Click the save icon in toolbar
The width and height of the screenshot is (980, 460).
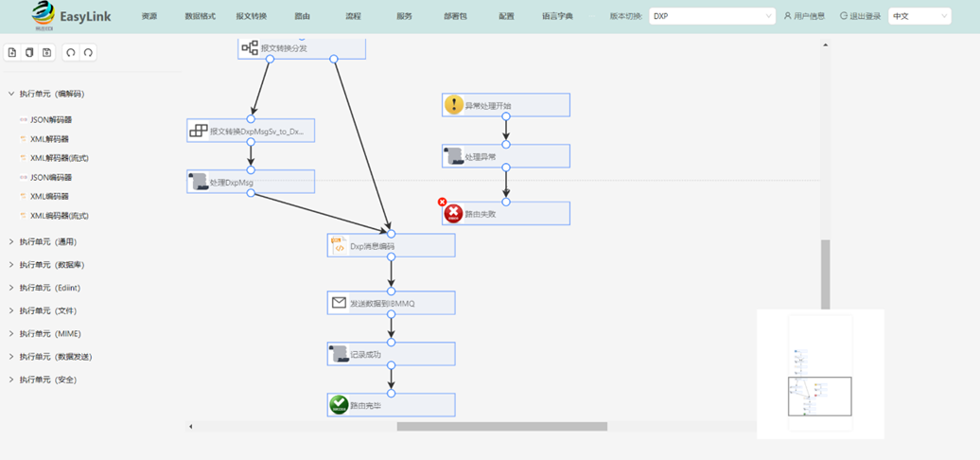pos(47,53)
